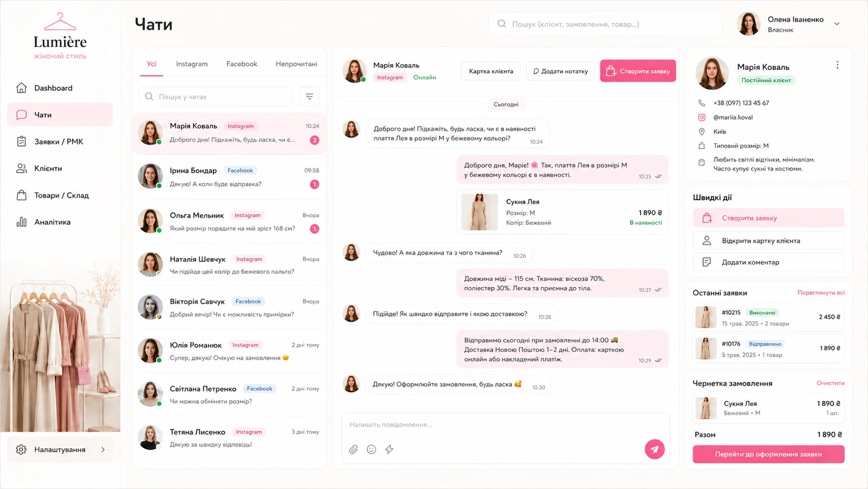
Task: Expand Налаштування settings chevron
Action: point(103,450)
